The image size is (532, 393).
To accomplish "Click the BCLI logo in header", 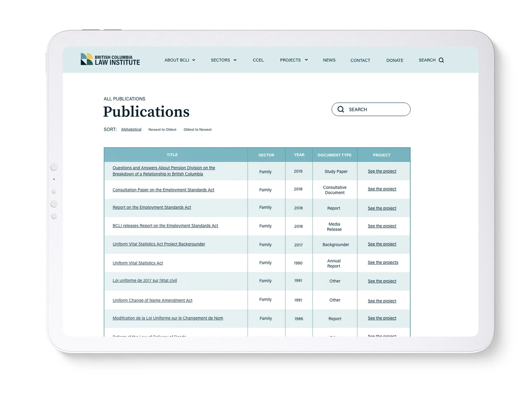I will pos(110,59).
